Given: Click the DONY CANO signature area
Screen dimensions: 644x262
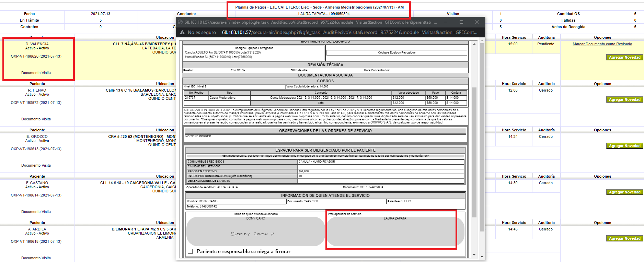Looking at the screenshot, I should click(x=256, y=231).
